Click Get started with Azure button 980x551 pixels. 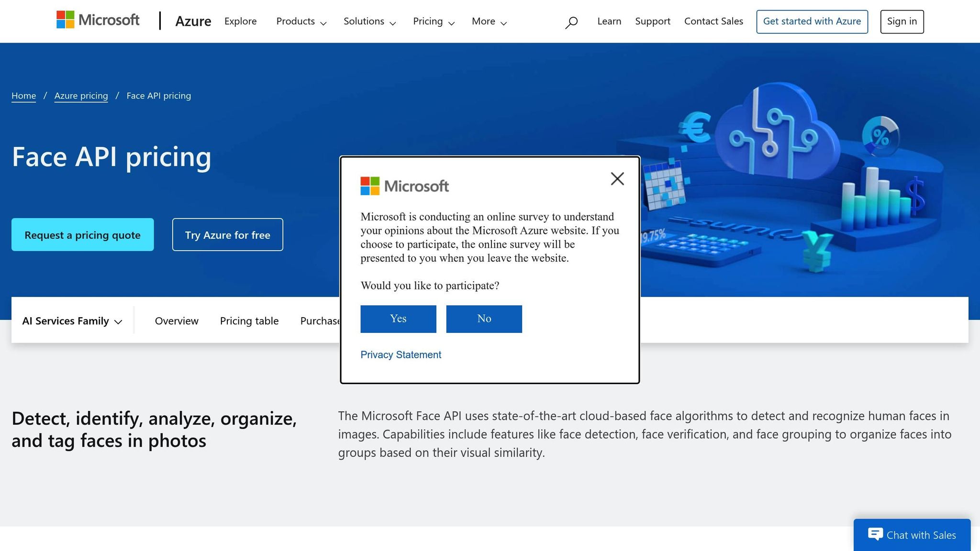click(812, 22)
